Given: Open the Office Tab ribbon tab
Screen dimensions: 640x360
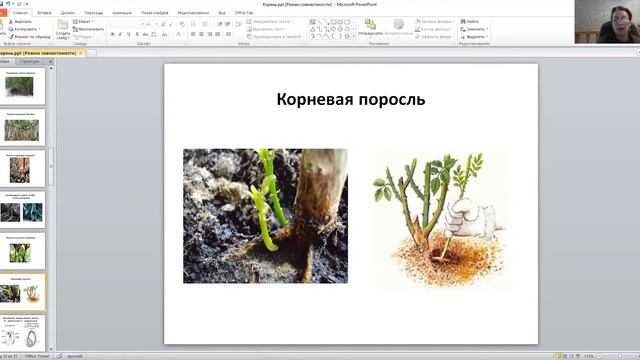Looking at the screenshot, I should pyautogui.click(x=244, y=13).
